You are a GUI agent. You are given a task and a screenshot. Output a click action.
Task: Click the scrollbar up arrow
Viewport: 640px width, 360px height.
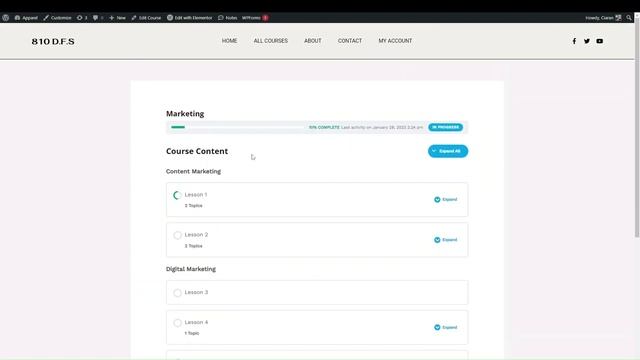(x=637, y=16)
